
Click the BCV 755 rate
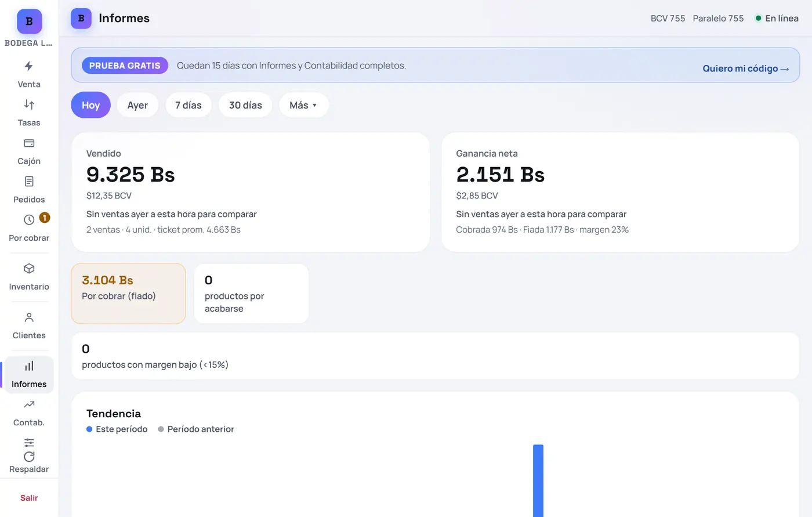668,19
